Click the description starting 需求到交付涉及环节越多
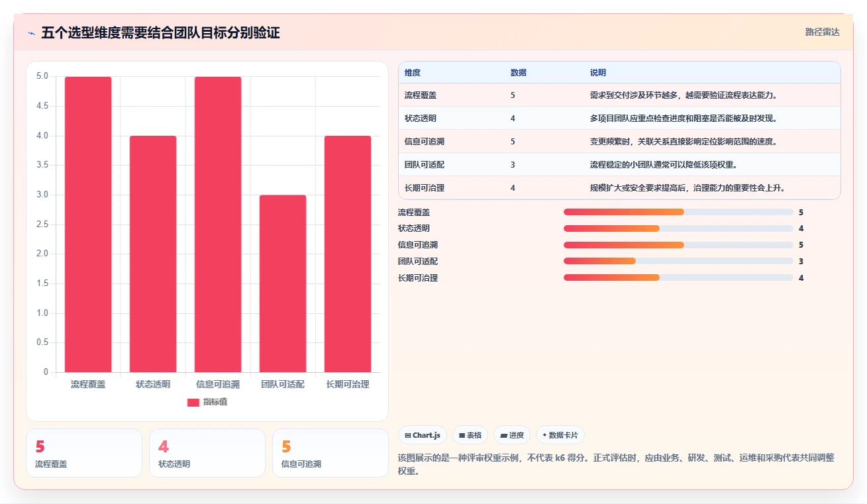The width and height of the screenshot is (867, 504). tap(683, 95)
